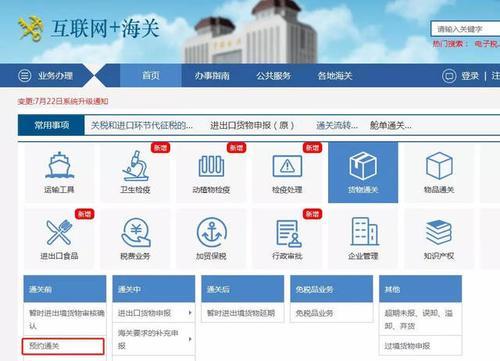
Task: Open the 进出口食品 knife and fork tile
Action: point(59,238)
